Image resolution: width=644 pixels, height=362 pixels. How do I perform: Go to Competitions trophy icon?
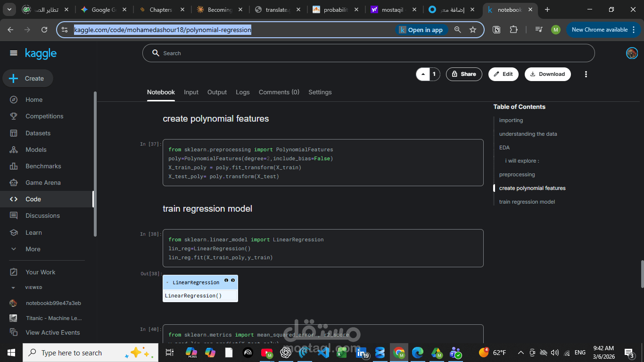(x=14, y=116)
